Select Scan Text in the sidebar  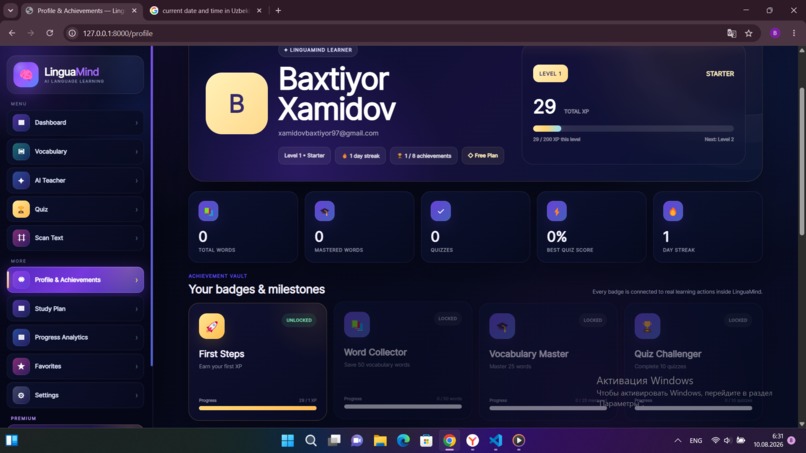(x=76, y=238)
